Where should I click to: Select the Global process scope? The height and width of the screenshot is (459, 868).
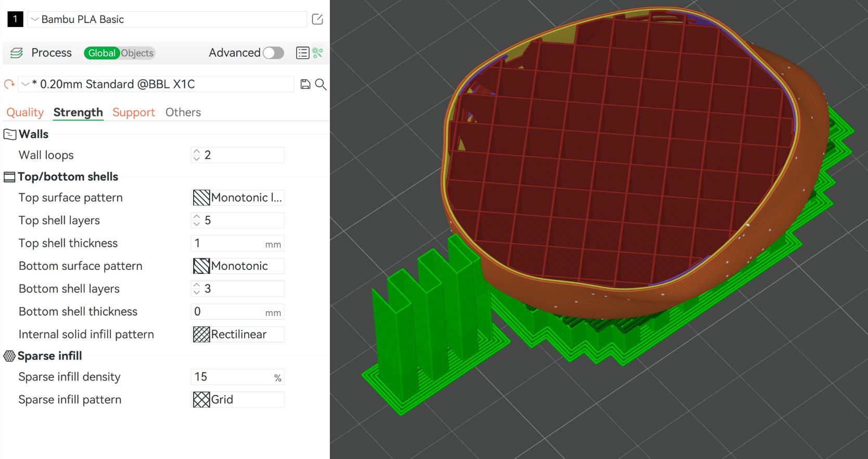pyautogui.click(x=101, y=53)
